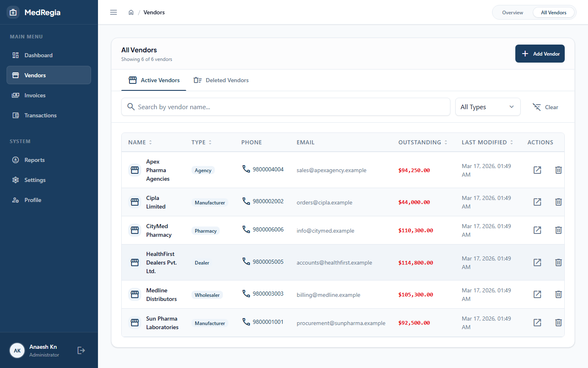This screenshot has height=368, width=588.
Task: Select the All Vendors toggle option
Action: pos(554,13)
